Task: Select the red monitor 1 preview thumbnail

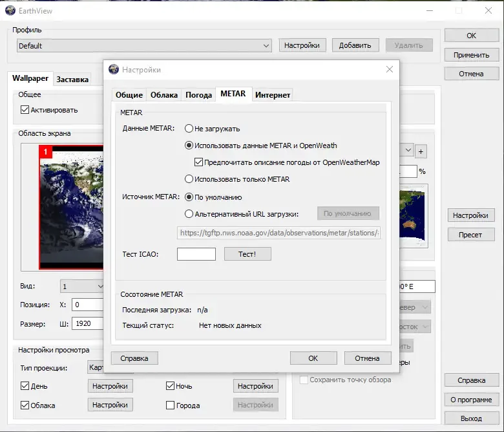Action: coord(71,207)
